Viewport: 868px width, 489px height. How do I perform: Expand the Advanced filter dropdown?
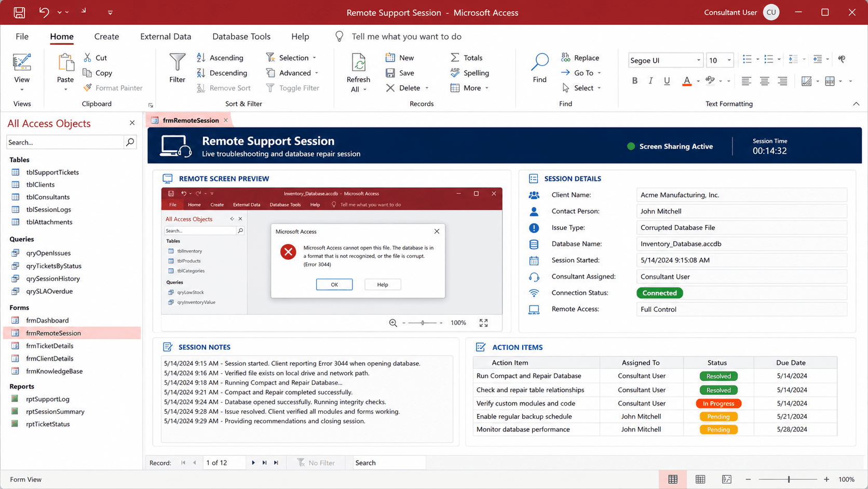point(317,73)
